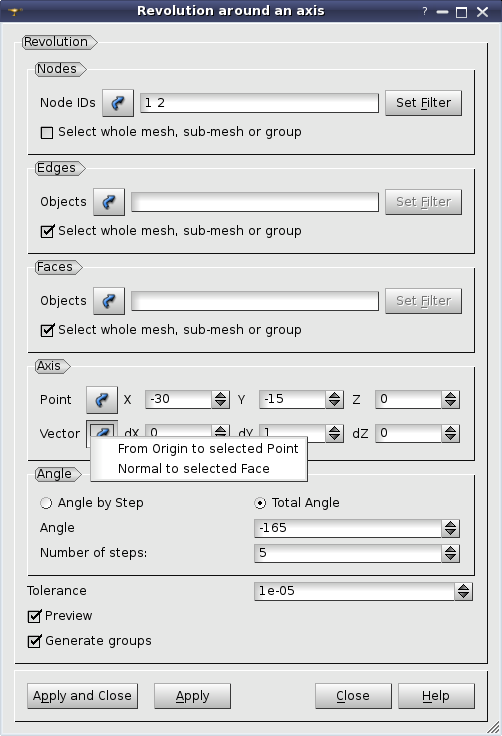Select the Angle by Step radio button
The height and width of the screenshot is (736, 502).
coord(46,503)
